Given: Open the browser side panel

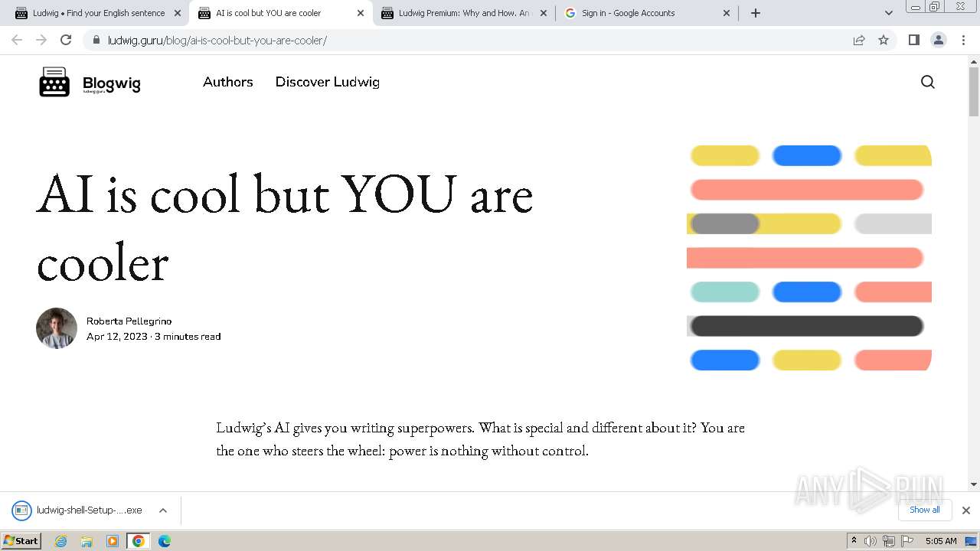Looking at the screenshot, I should click(913, 40).
